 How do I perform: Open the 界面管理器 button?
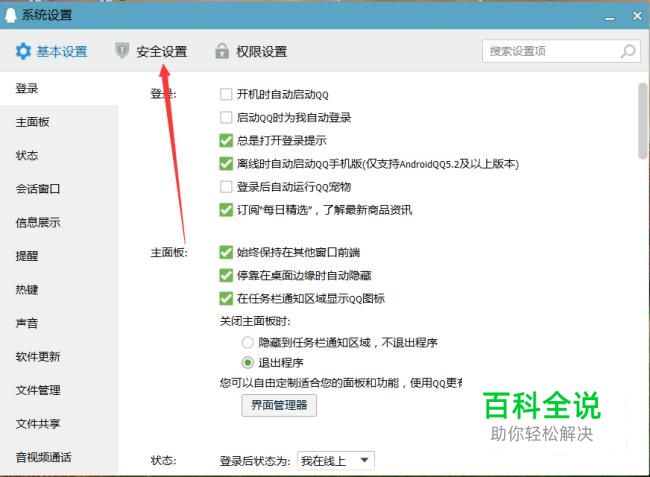click(x=279, y=405)
